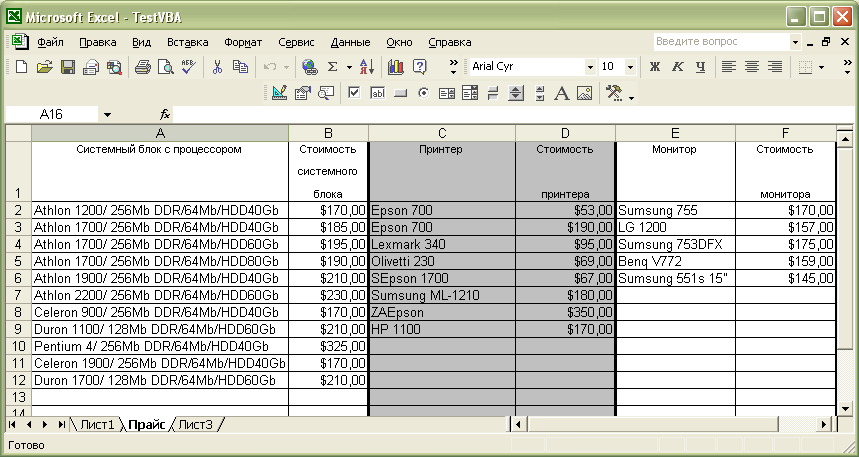Image resolution: width=859 pixels, height=457 pixels.
Task: Create a new workbook with the blank page icon
Action: tap(21, 67)
